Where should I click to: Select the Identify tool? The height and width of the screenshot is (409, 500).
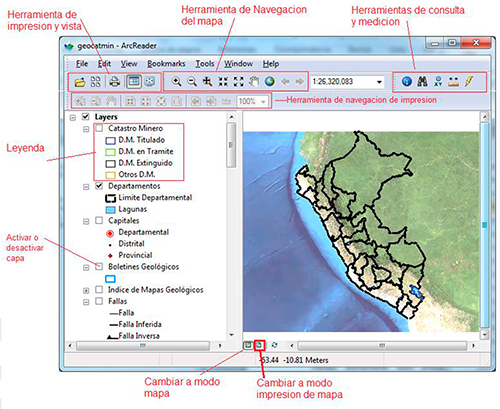tap(407, 81)
